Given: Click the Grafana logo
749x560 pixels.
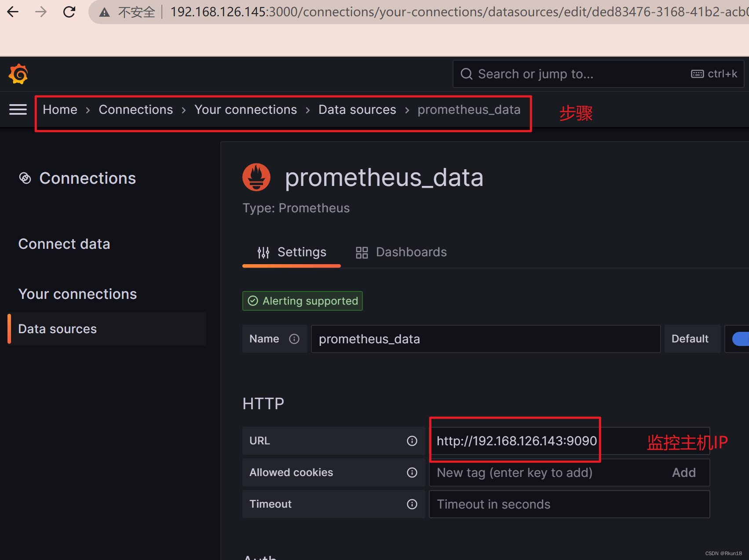Looking at the screenshot, I should click(x=18, y=74).
